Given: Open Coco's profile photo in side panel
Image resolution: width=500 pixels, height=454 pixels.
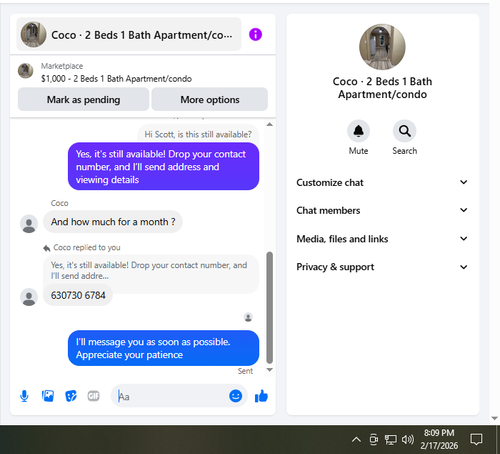Looking at the screenshot, I should [x=382, y=47].
